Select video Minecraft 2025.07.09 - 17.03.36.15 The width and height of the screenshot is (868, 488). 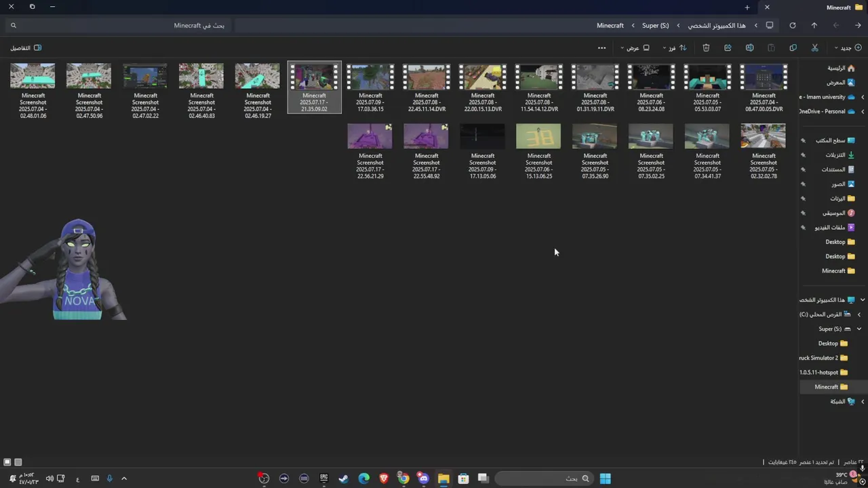pos(370,88)
